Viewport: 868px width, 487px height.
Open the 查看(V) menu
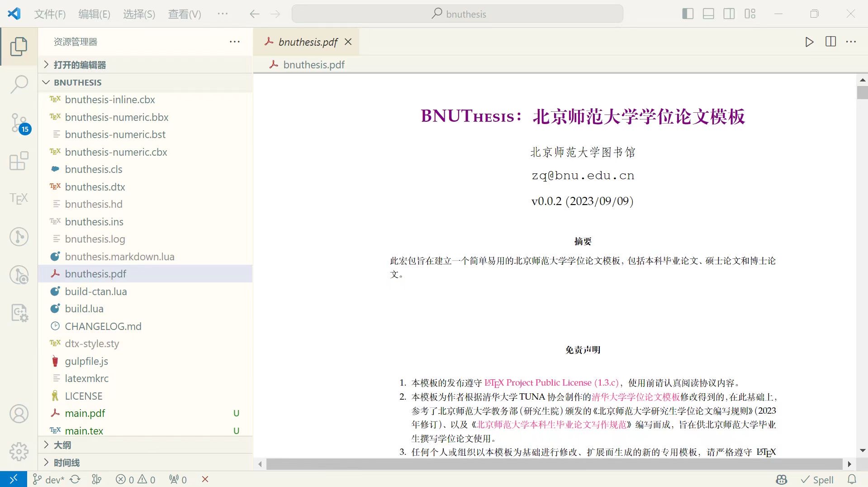(185, 14)
